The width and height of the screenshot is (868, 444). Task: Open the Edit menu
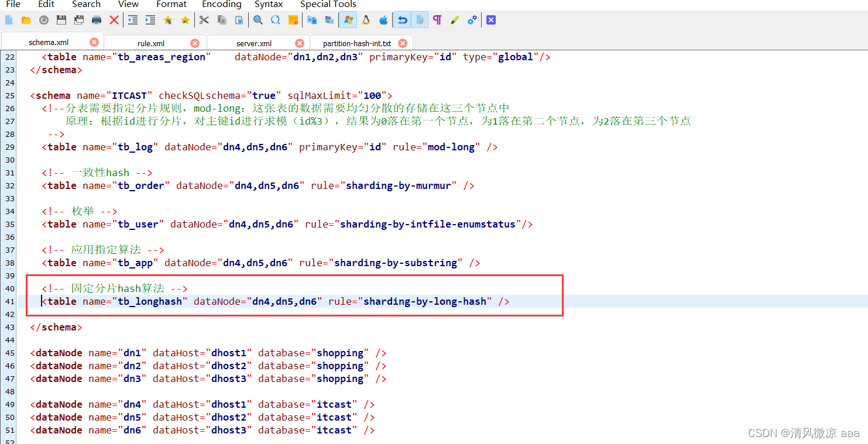tap(46, 4)
